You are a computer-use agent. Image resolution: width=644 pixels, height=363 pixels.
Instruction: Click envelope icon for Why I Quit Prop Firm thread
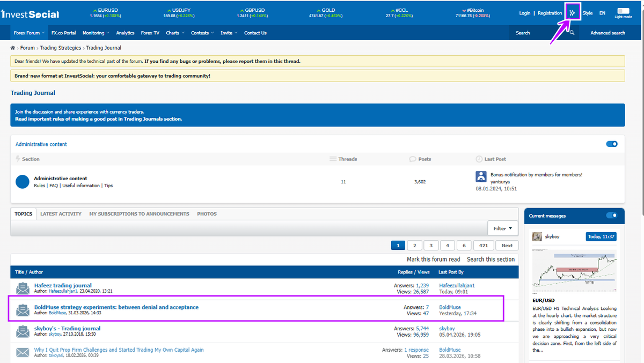[23, 352]
